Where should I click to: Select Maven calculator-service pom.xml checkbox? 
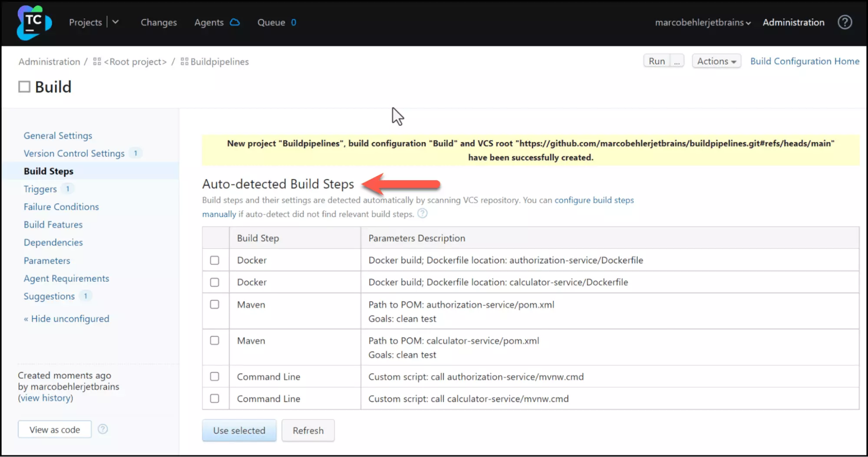pos(215,341)
